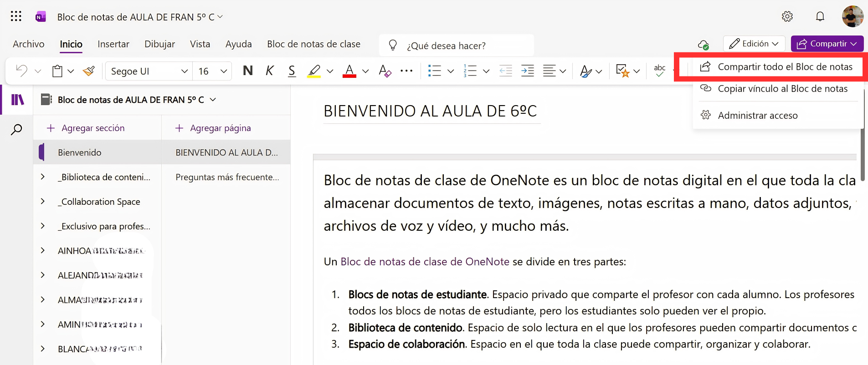
Task: Open the account profile picture
Action: point(853,17)
